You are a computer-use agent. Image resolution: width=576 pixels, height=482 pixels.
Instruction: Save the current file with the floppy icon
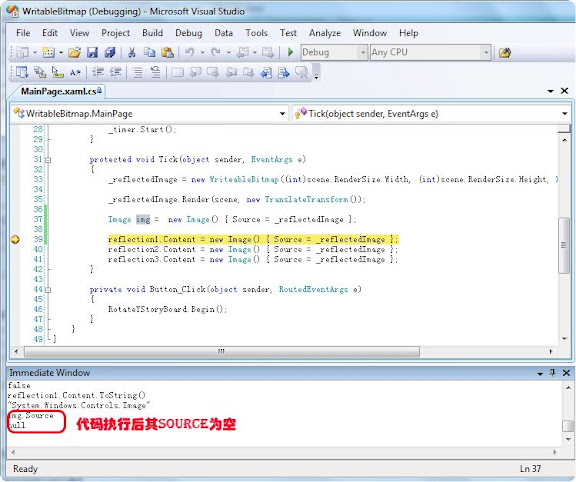pyautogui.click(x=92, y=53)
